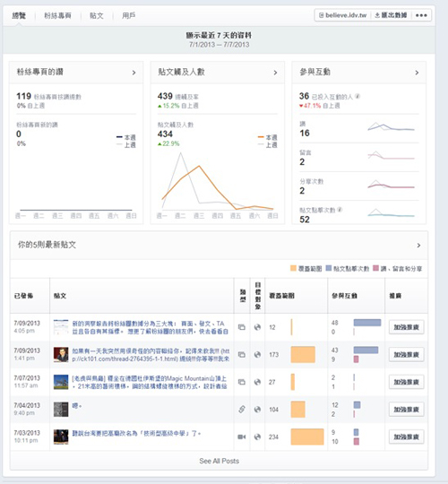This screenshot has height=484, width=448.
Task: Open thumbnail of the 7/07/2013 Magic Mountain post
Action: pyautogui.click(x=61, y=382)
